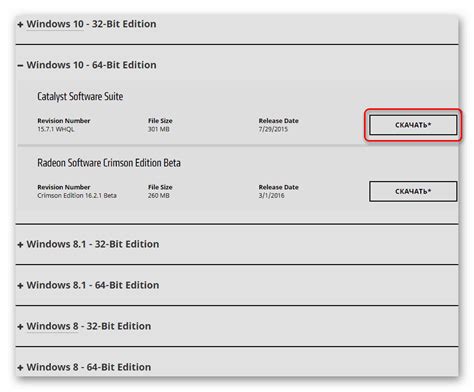Open the Windows 8 - 32-Bit Edition heading
Screen dimensions: 474x392
click(x=89, y=326)
